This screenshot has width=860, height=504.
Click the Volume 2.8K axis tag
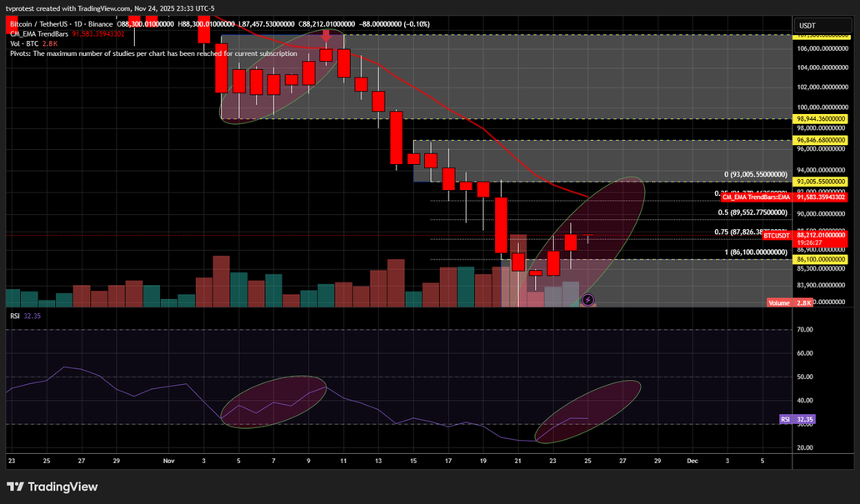[x=779, y=303]
